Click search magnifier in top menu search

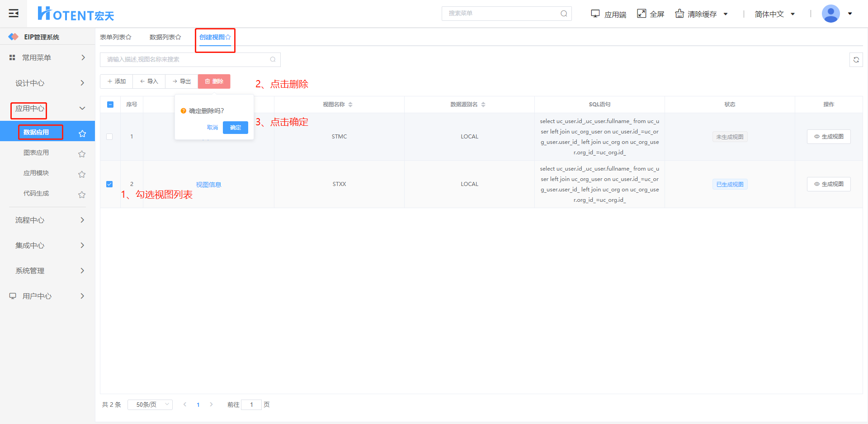(x=564, y=14)
